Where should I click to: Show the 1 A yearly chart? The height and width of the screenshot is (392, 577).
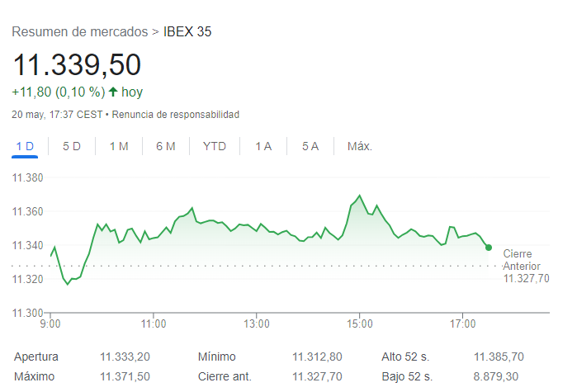(x=263, y=147)
